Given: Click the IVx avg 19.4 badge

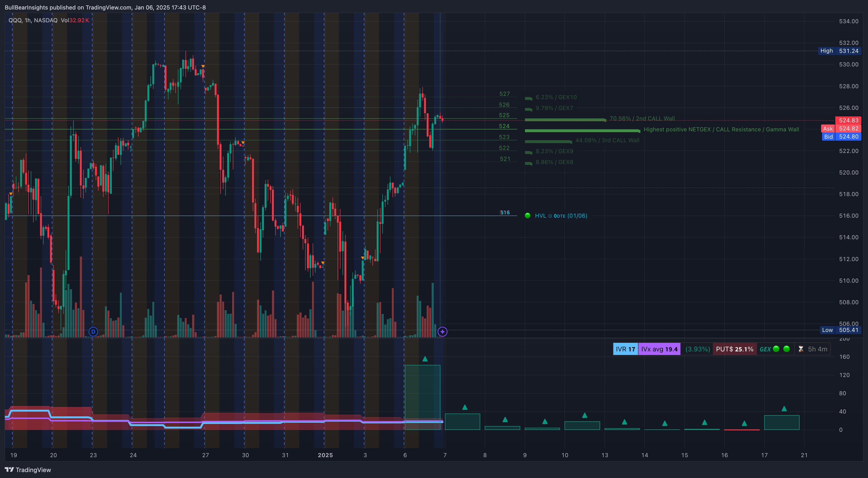Looking at the screenshot, I should (659, 349).
